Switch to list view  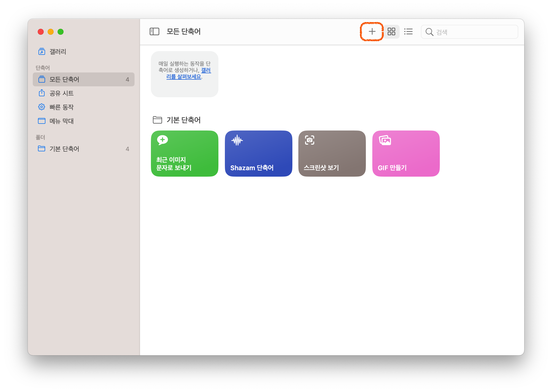pyautogui.click(x=408, y=32)
